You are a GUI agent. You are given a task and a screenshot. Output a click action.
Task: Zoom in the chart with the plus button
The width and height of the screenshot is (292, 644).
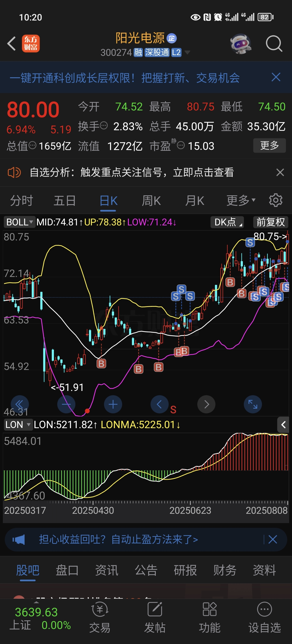[x=113, y=404]
